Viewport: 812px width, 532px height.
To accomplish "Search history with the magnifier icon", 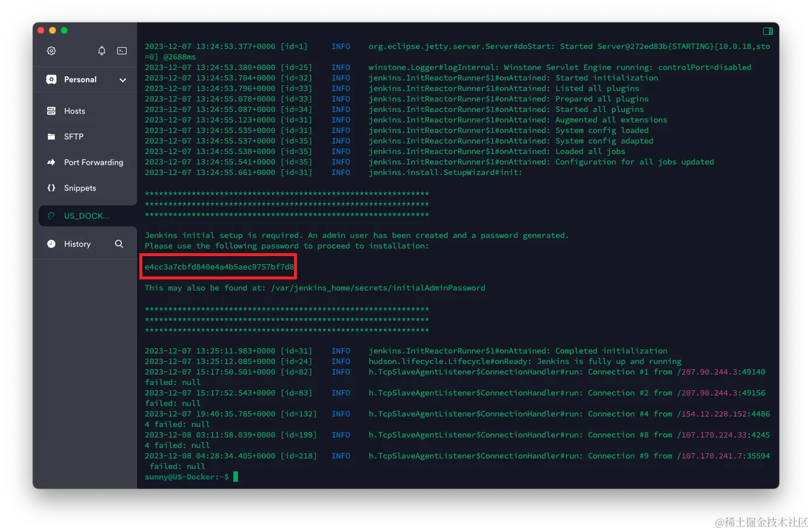I will tap(119, 244).
